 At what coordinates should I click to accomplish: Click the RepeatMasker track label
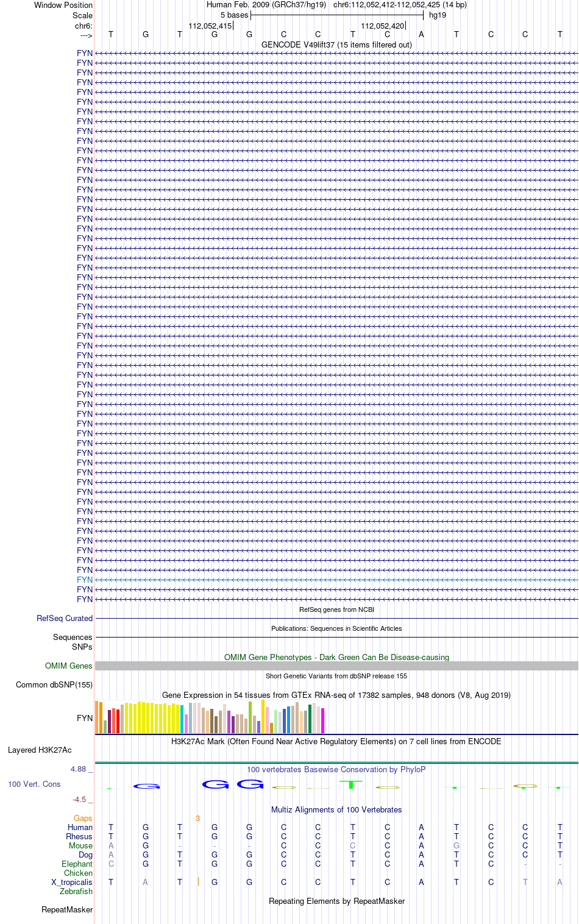pyautogui.click(x=67, y=909)
